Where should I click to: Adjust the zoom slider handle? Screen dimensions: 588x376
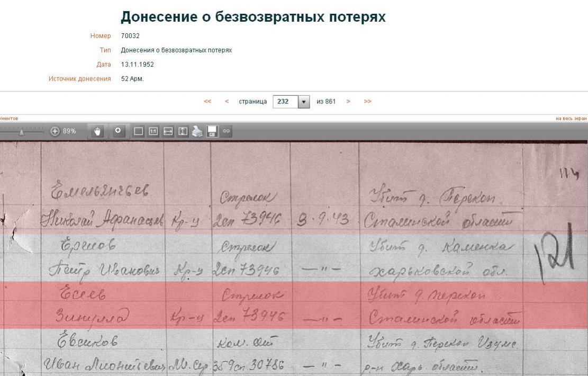[21, 132]
